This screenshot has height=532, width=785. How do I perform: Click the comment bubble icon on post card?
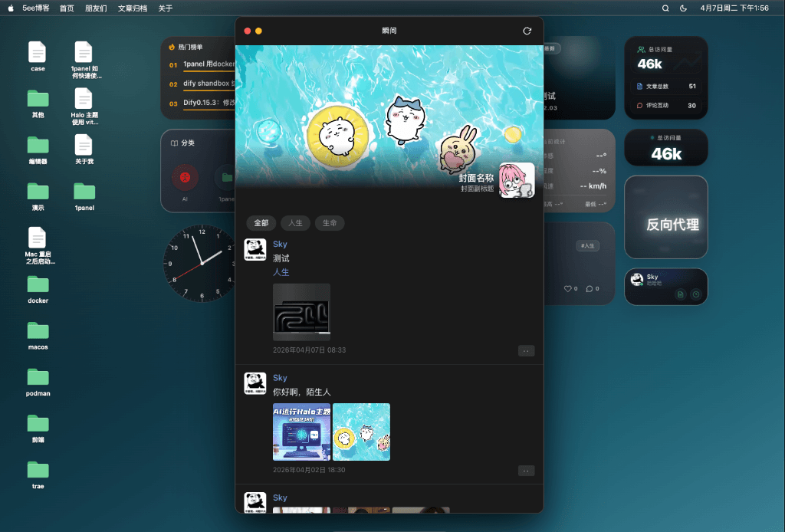[590, 289]
